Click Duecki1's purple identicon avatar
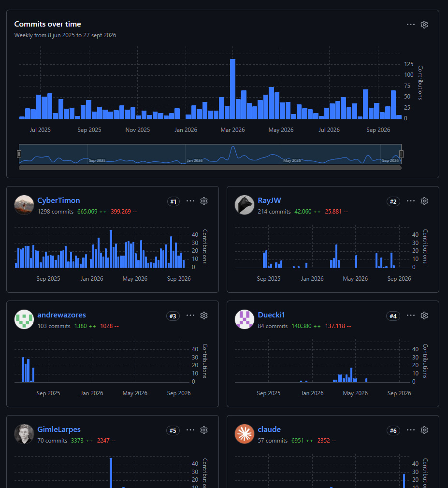Image resolution: width=448 pixels, height=488 pixels. coord(245,319)
